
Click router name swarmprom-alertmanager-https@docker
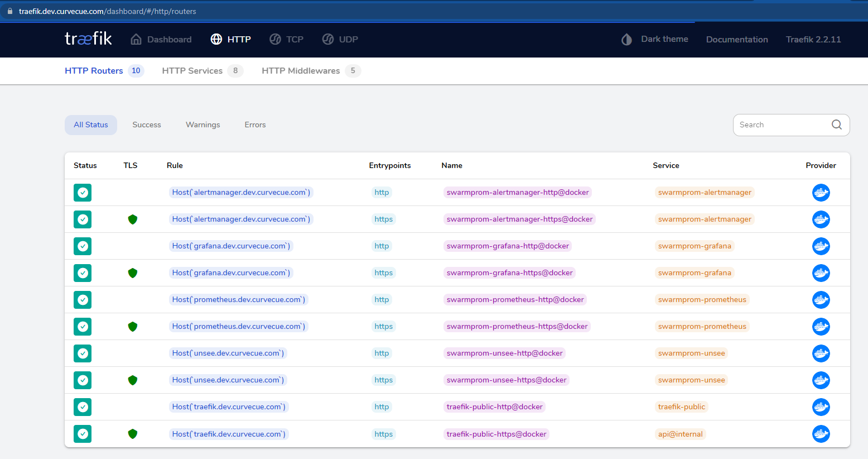(x=520, y=219)
